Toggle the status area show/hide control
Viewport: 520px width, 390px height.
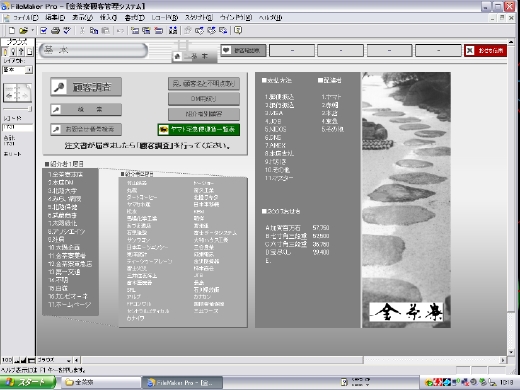tap(31, 360)
